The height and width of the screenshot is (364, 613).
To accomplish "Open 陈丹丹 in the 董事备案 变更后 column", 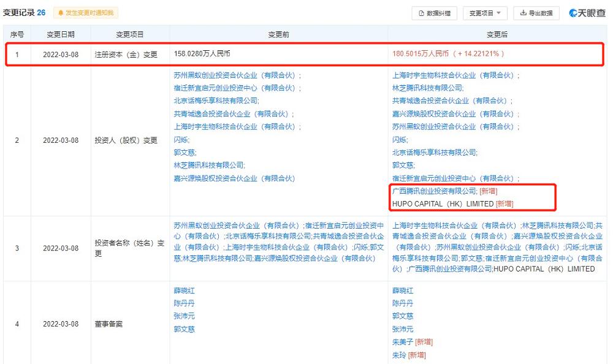I will (x=403, y=303).
